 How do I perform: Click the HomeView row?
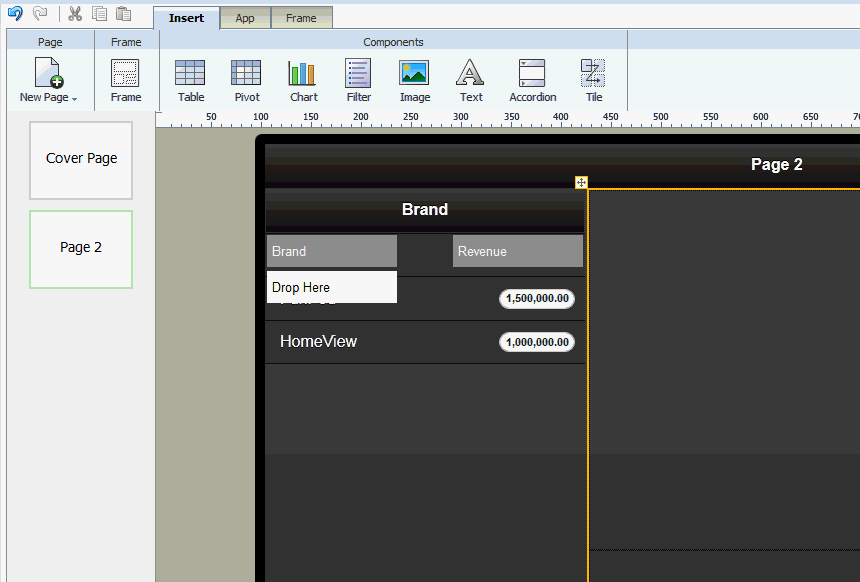point(425,342)
